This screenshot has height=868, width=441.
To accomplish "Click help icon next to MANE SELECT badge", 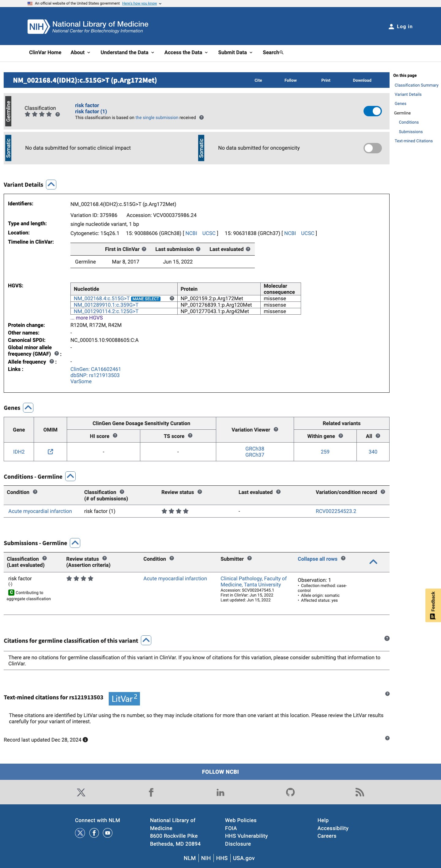I will pyautogui.click(x=171, y=298).
